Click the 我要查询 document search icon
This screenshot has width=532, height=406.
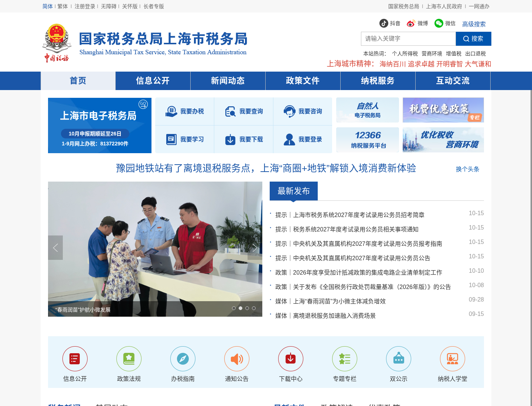click(230, 111)
